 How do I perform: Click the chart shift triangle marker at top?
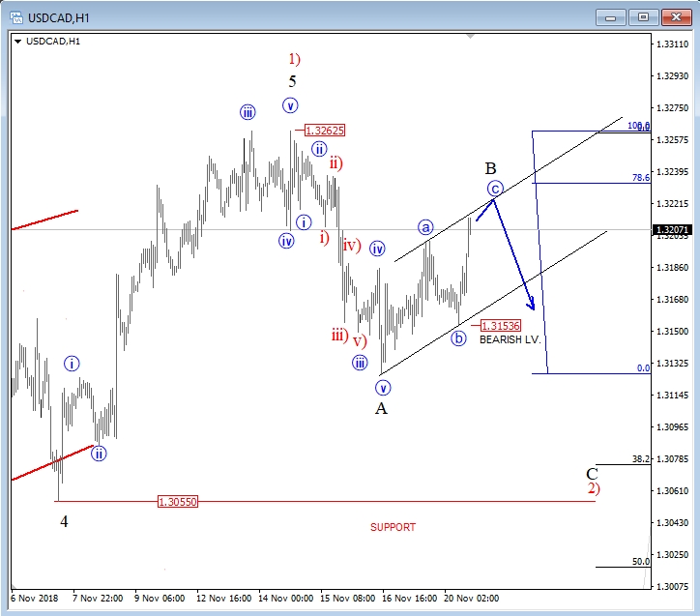tap(470, 37)
